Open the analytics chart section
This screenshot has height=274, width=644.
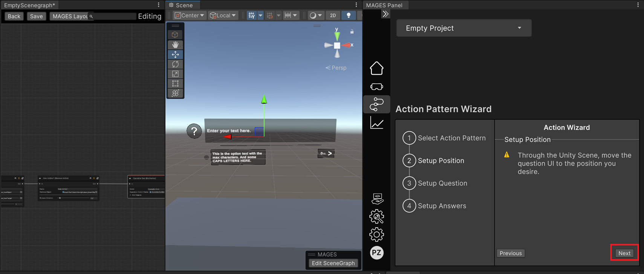pyautogui.click(x=376, y=123)
